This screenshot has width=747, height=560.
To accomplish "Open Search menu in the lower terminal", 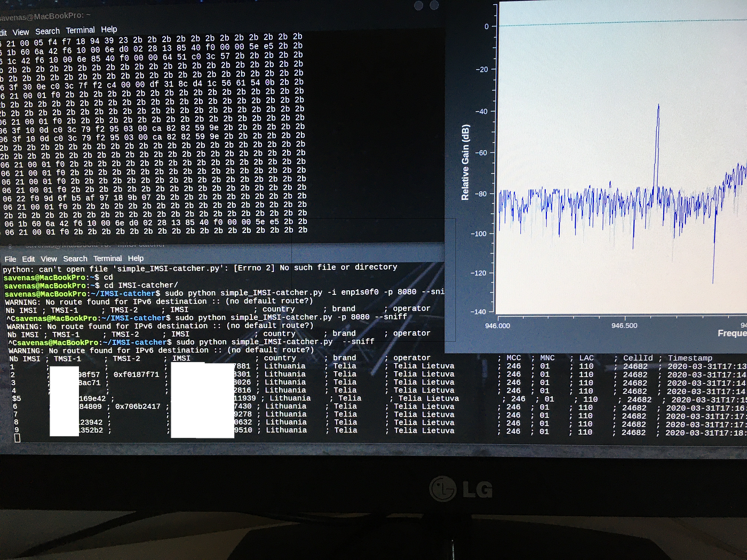I will (x=75, y=259).
